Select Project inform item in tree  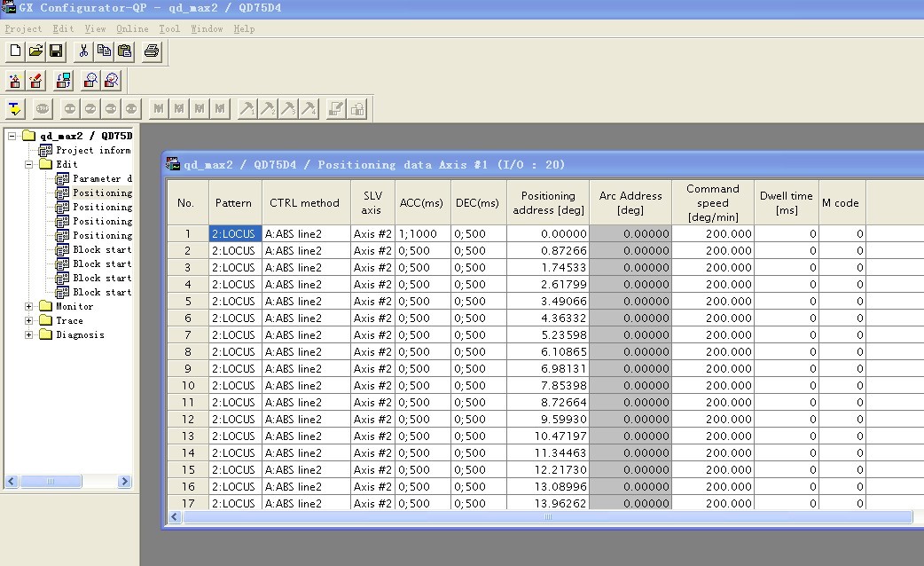[92, 151]
